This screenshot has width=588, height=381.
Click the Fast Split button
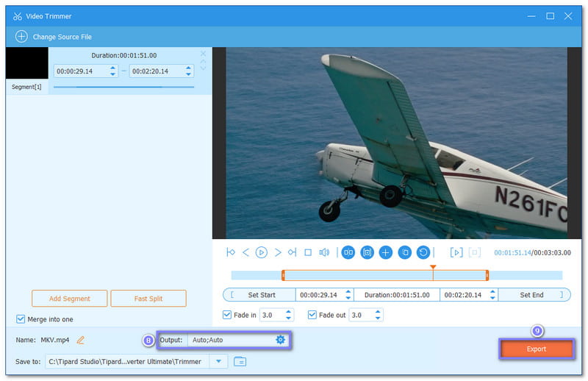148,299
